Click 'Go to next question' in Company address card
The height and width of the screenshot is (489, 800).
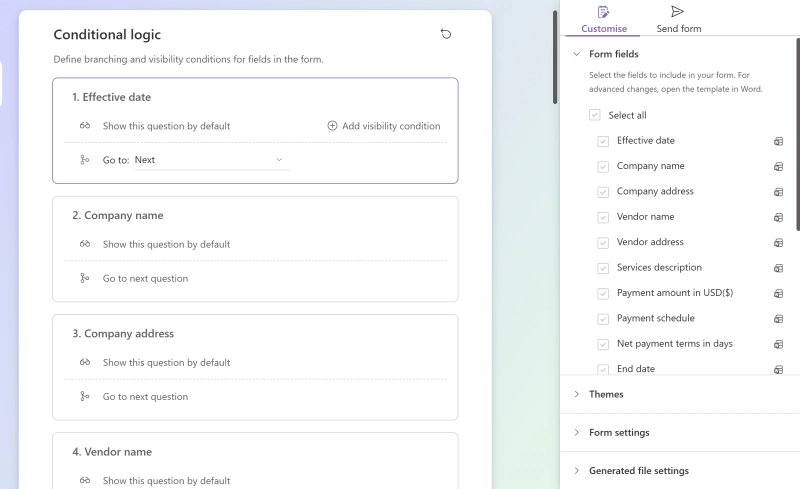[x=145, y=397]
